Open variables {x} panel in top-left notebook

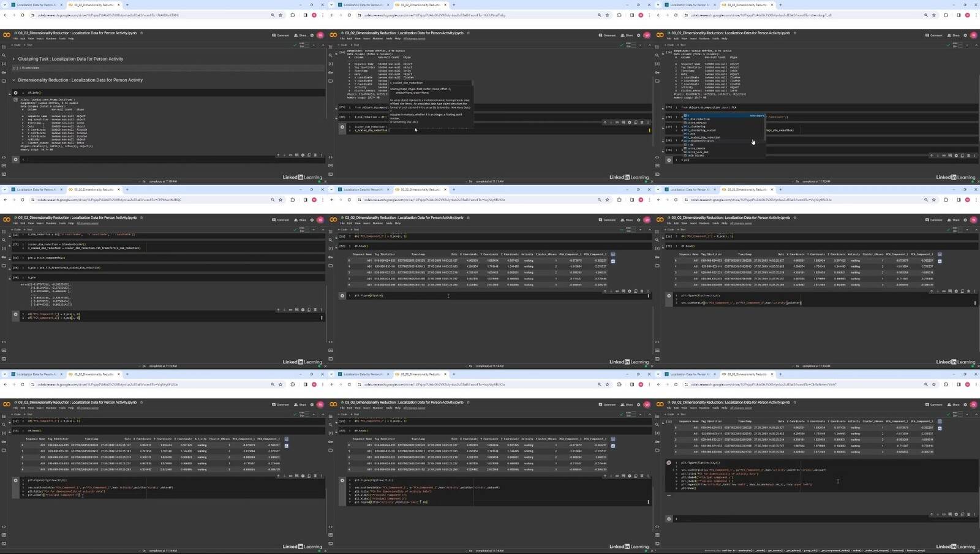pyautogui.click(x=4, y=64)
